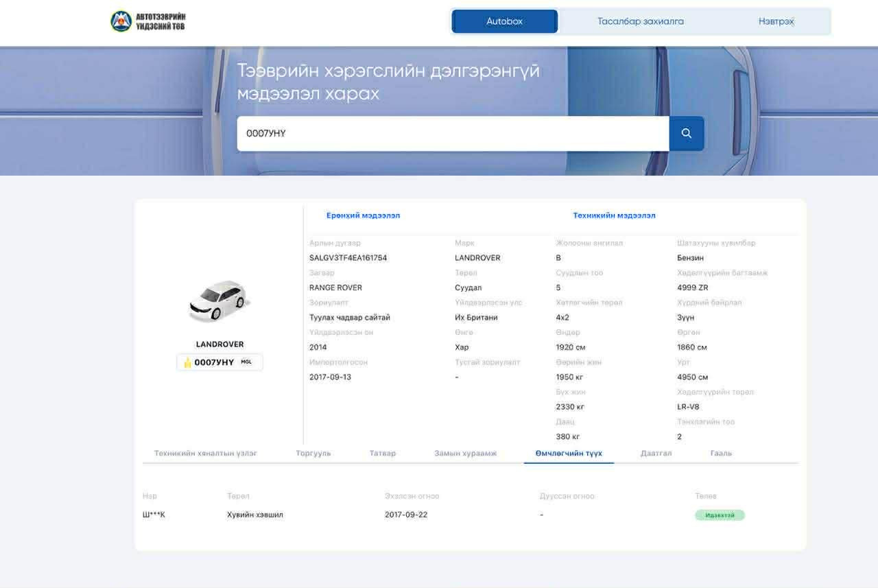The image size is (878, 588).
Task: Click the Нэвтрэх login link
Action: [x=776, y=21]
